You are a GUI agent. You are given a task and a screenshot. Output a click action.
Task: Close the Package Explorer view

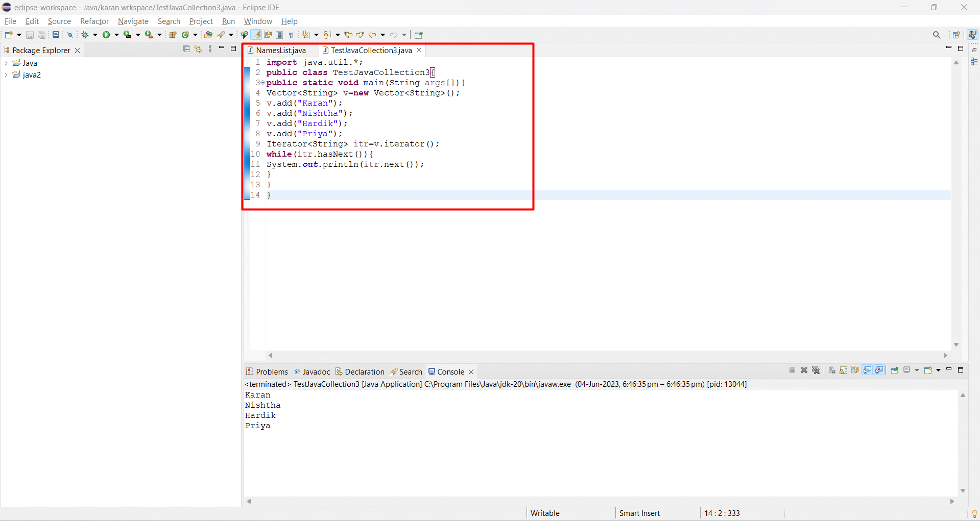(x=78, y=50)
